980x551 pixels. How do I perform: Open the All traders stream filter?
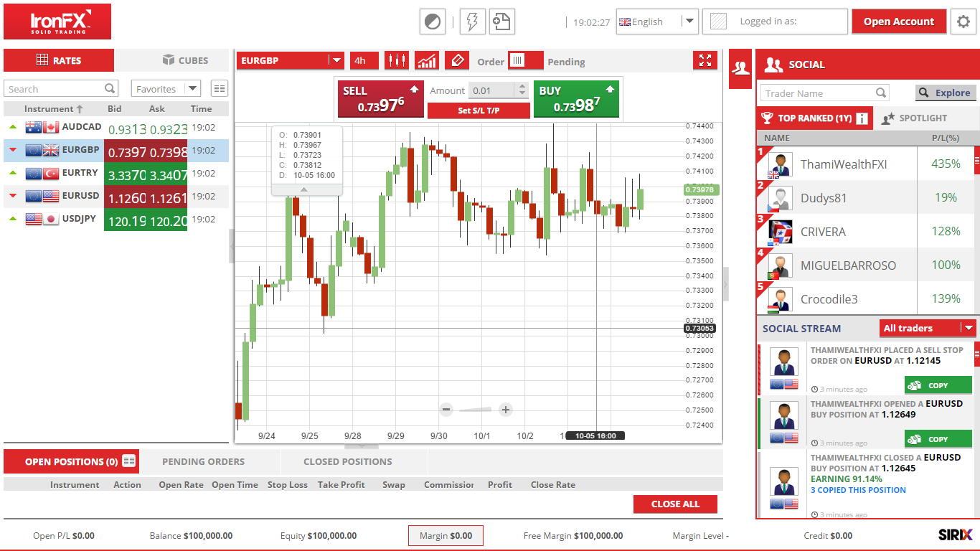click(x=928, y=328)
